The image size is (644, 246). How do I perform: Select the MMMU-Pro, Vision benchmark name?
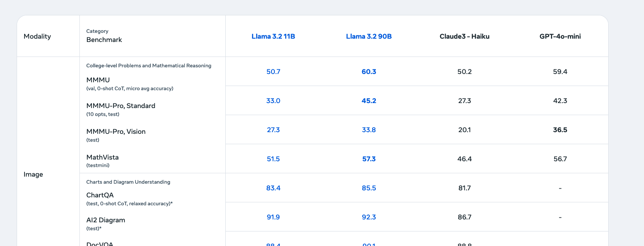[116, 131]
